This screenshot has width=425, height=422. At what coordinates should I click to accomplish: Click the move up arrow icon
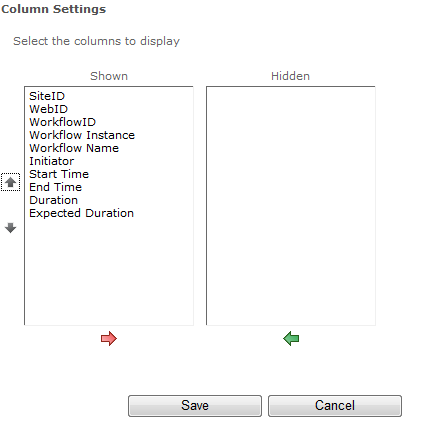coord(11,182)
